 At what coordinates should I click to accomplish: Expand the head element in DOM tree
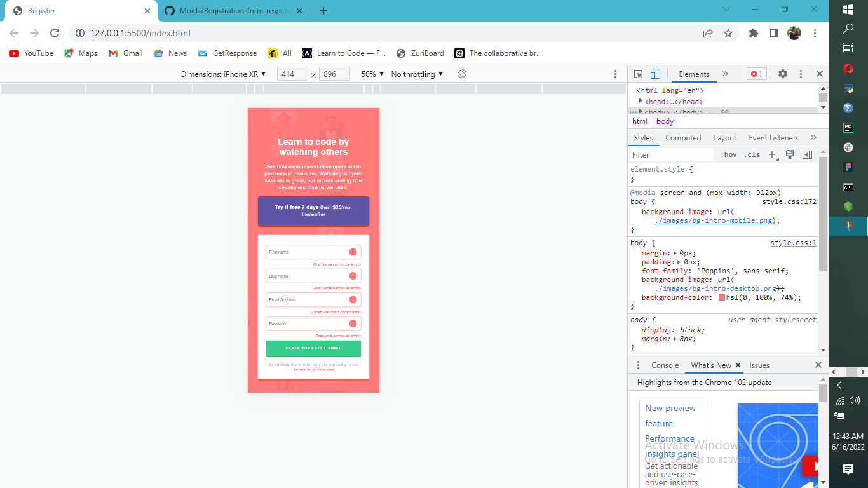(641, 101)
